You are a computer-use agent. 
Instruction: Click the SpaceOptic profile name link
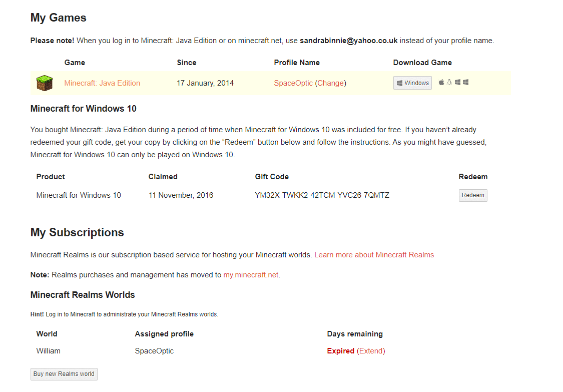[x=293, y=83]
